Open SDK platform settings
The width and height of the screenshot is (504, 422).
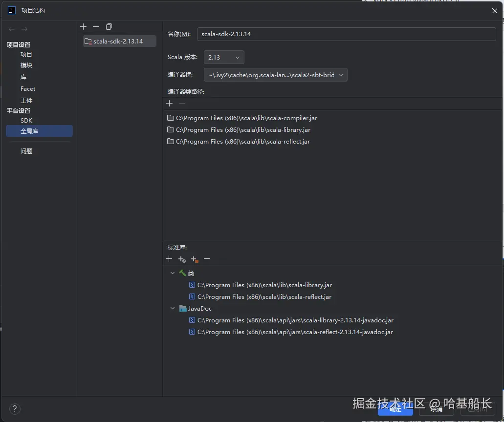click(x=26, y=121)
